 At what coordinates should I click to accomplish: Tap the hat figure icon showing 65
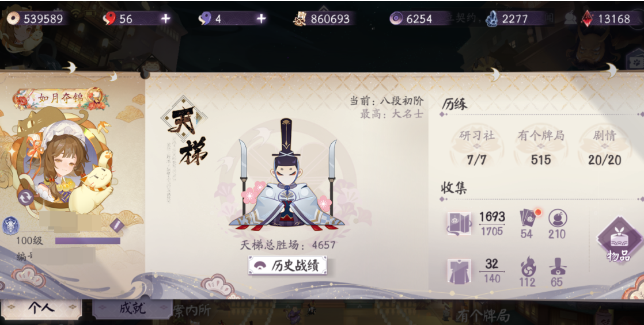pyautogui.click(x=558, y=267)
